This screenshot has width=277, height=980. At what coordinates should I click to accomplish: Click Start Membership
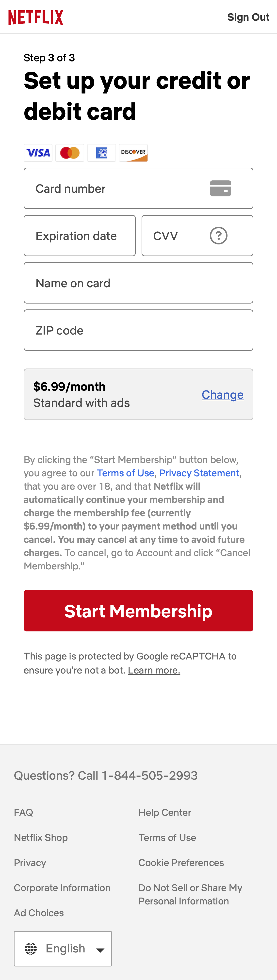tap(138, 610)
